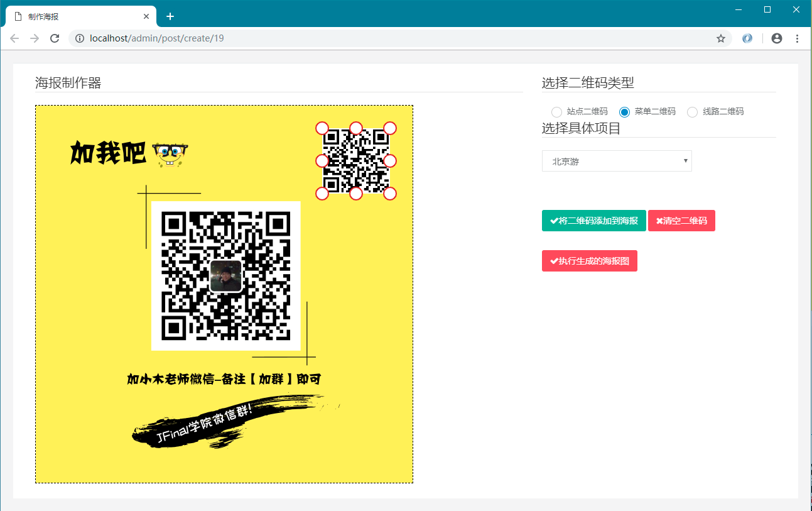Open the 北京游 project dropdown

617,161
